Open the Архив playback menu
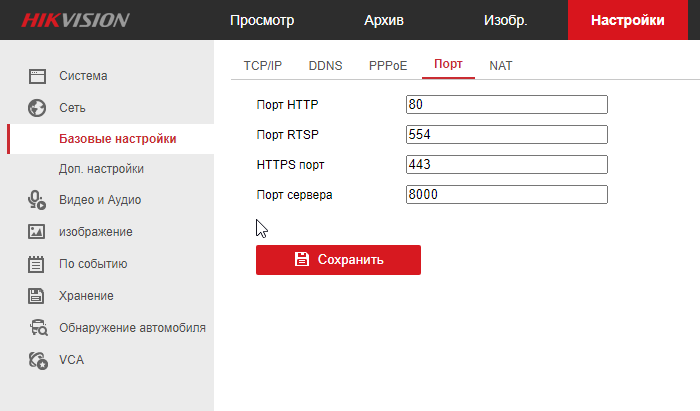 tap(384, 20)
